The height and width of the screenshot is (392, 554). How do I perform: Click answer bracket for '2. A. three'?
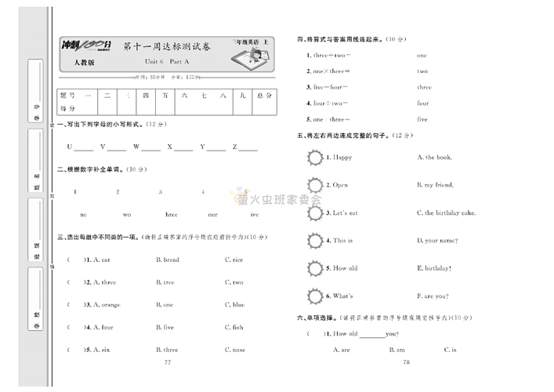76,282
